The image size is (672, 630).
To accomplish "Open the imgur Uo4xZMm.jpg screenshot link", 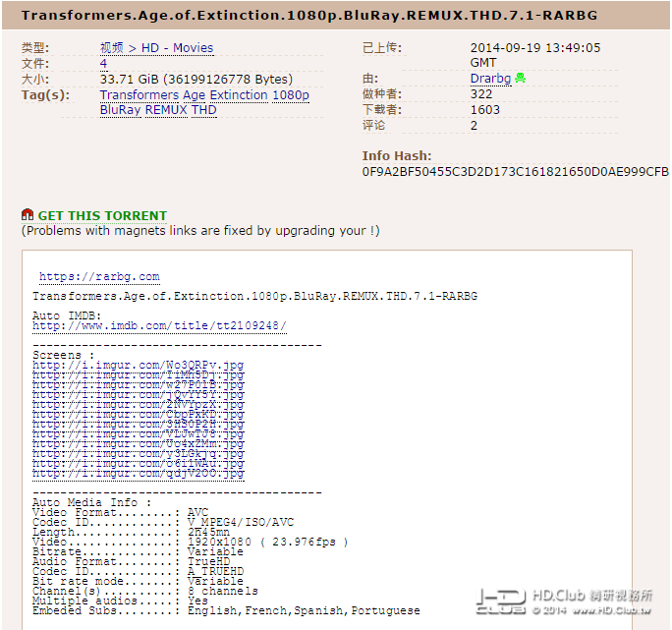I will pyautogui.click(x=138, y=444).
